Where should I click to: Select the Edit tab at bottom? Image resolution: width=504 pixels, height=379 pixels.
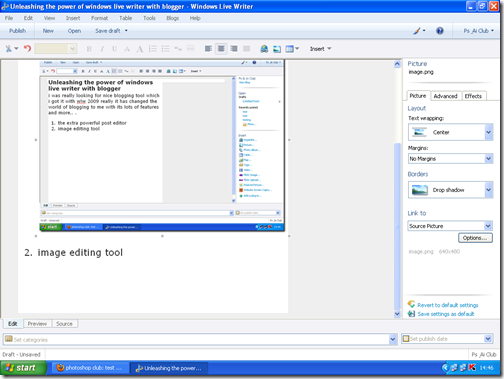pyautogui.click(x=13, y=323)
